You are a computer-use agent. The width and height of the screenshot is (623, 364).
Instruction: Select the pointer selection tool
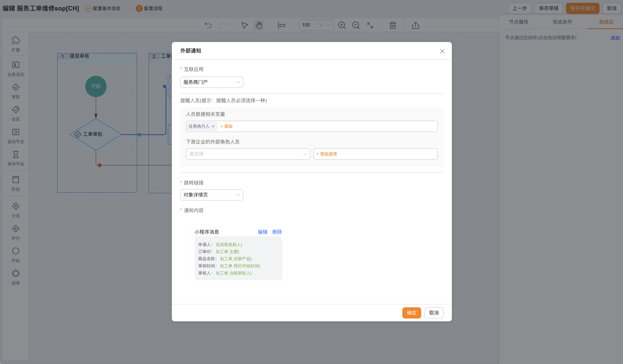tap(244, 25)
